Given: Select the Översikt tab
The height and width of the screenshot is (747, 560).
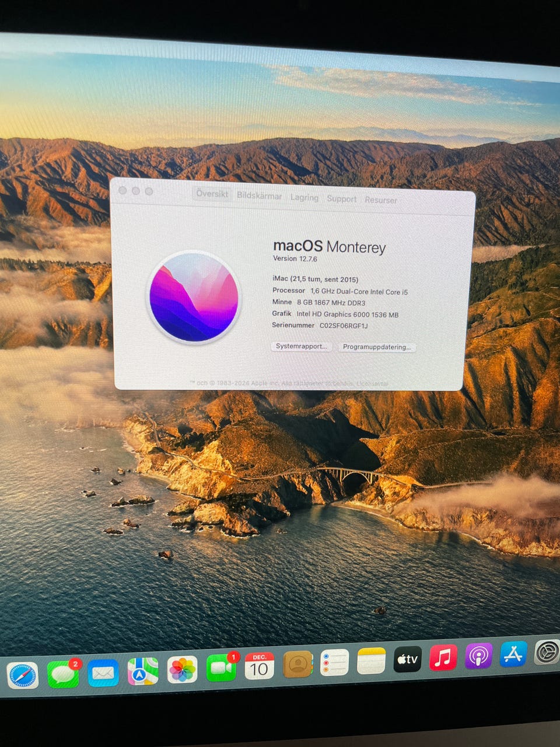Looking at the screenshot, I should [x=212, y=194].
